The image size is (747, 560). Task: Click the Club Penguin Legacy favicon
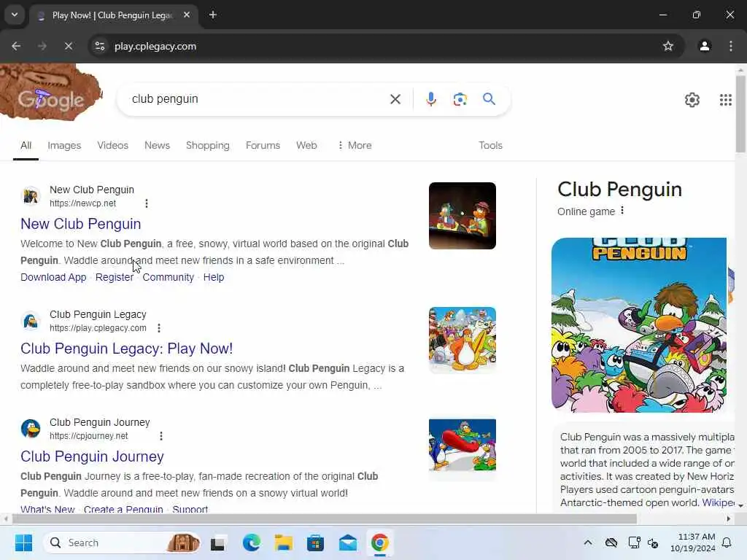tap(31, 321)
